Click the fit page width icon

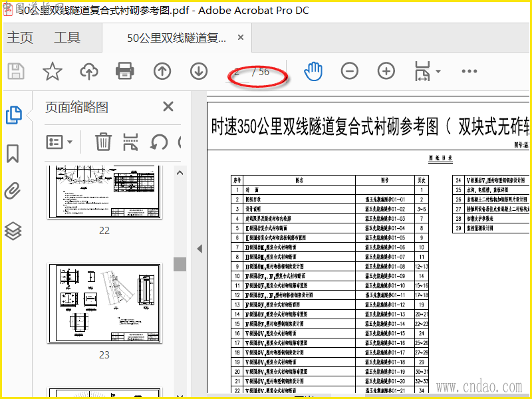pos(422,71)
